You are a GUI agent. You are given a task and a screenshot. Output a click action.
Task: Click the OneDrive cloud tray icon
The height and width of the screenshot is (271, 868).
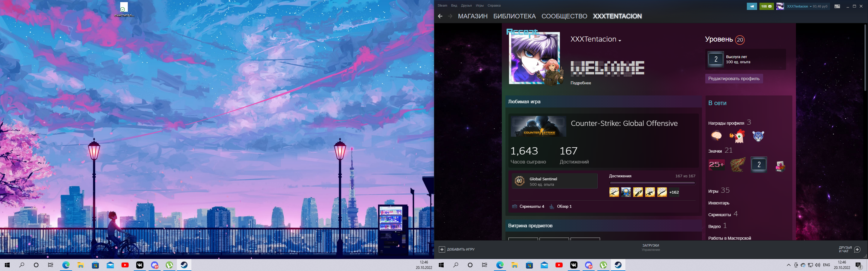[803, 265]
